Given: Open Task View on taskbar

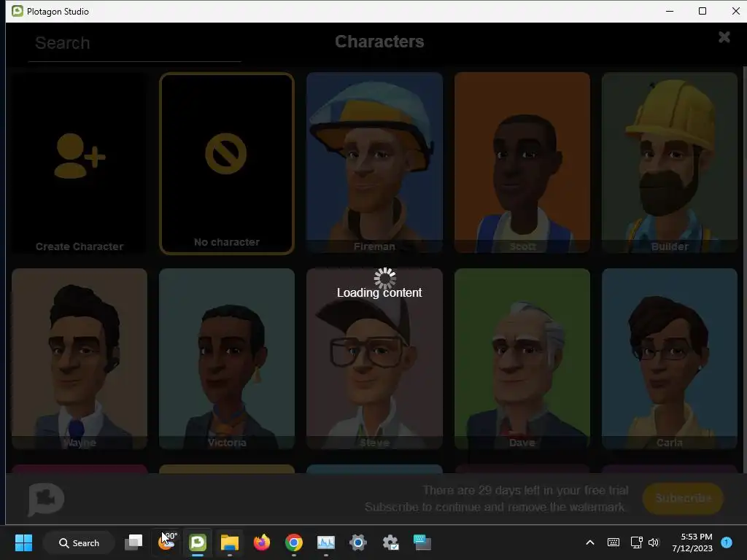Looking at the screenshot, I should 133,542.
